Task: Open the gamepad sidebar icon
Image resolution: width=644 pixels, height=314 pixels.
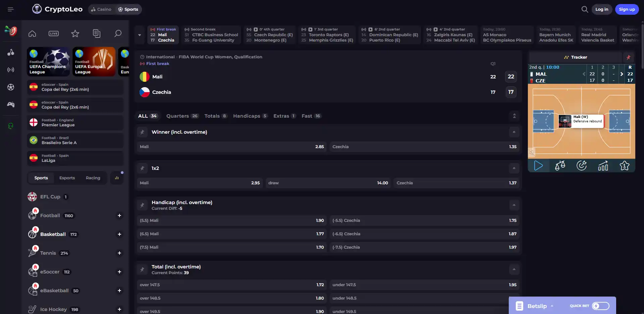Action: (x=11, y=105)
